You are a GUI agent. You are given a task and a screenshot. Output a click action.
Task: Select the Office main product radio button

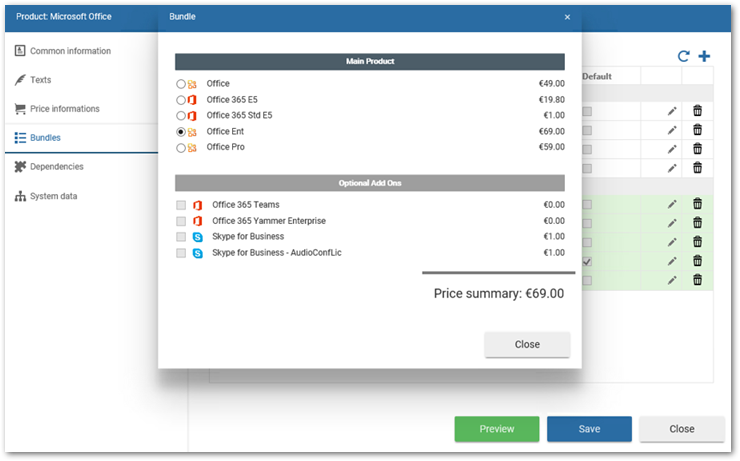click(181, 84)
